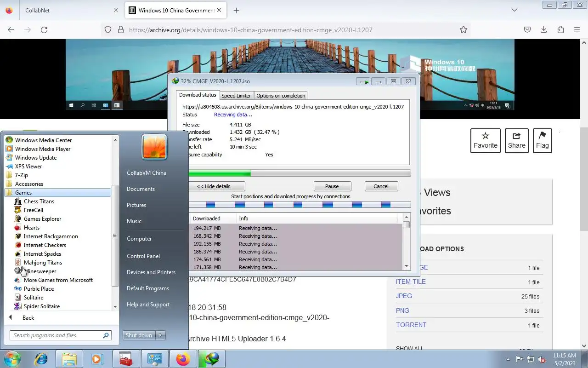Click the download progress bar
Image resolution: width=588 pixels, height=368 pixels.
pyautogui.click(x=300, y=173)
